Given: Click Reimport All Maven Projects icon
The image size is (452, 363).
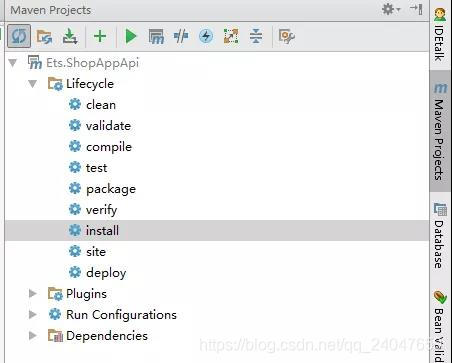Looking at the screenshot, I should pyautogui.click(x=19, y=36).
